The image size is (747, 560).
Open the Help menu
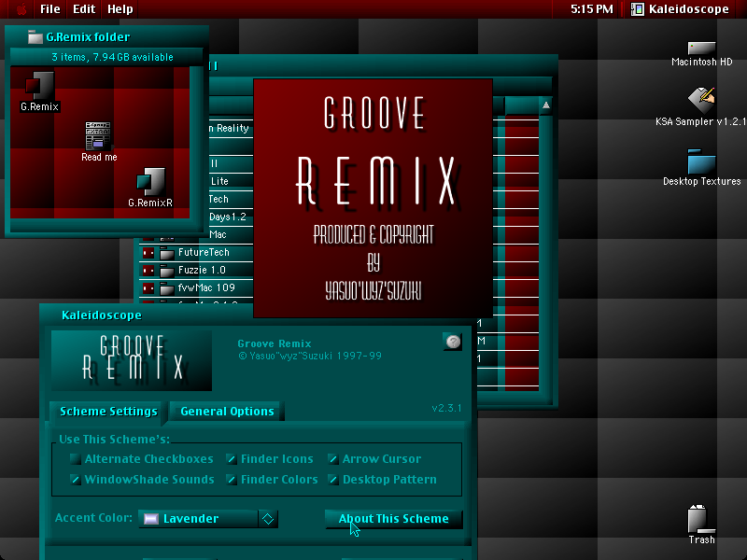coord(120,9)
